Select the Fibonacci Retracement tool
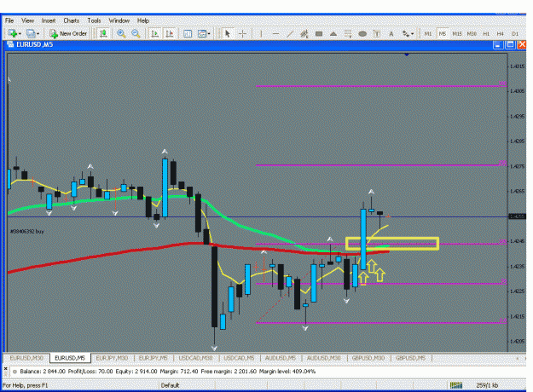This screenshot has height=392, width=533. coord(348,33)
